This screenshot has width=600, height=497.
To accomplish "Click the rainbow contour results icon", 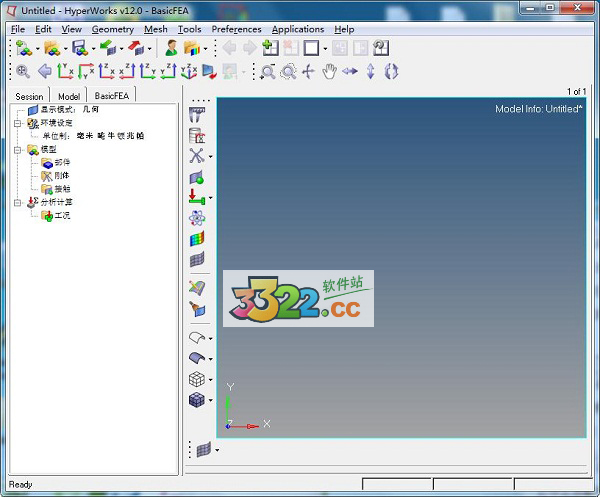I will click(x=197, y=239).
